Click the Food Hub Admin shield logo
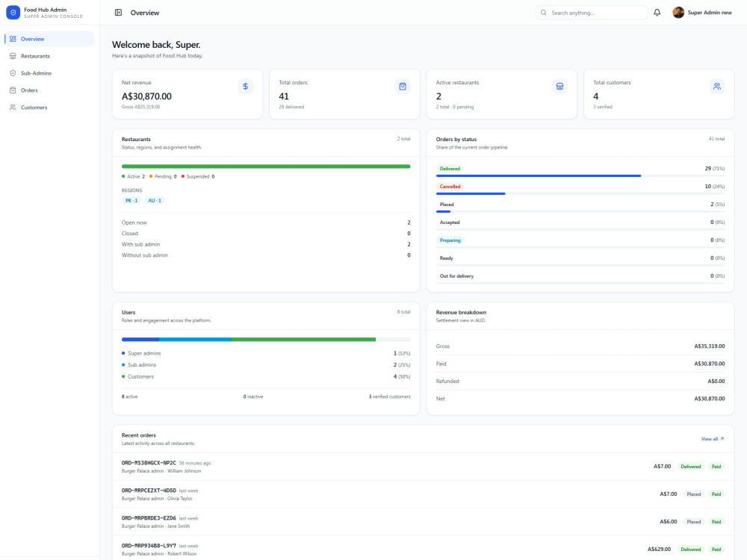Image resolution: width=747 pixels, height=560 pixels. pos(13,13)
